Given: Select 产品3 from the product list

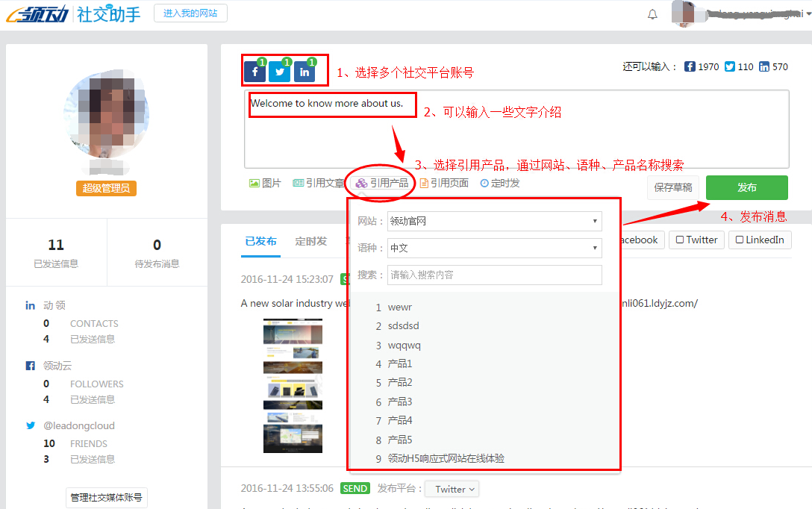Looking at the screenshot, I should 400,402.
